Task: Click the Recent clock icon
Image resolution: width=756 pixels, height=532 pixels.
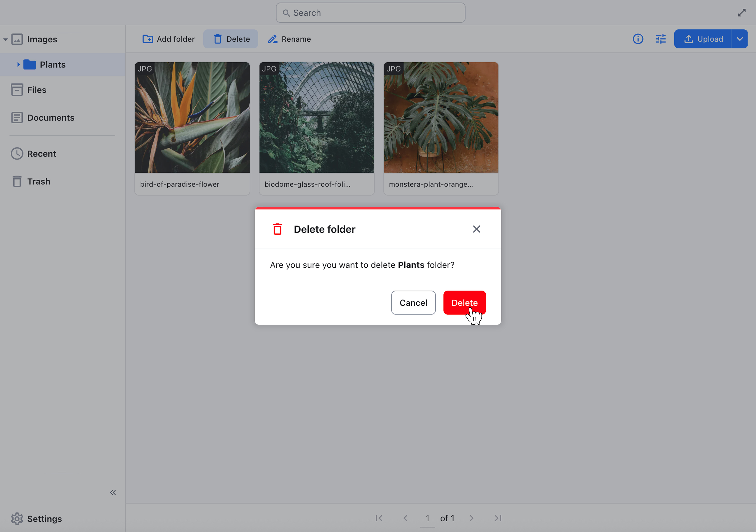Action: [x=17, y=153]
